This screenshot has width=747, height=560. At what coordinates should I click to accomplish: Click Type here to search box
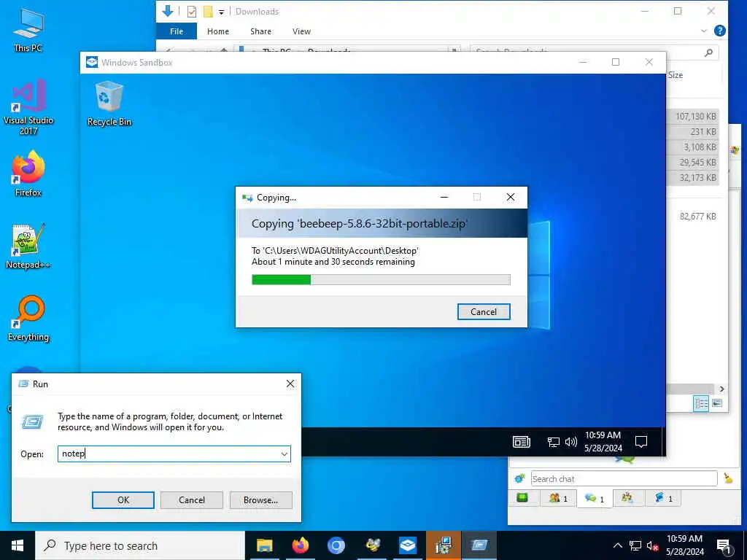click(141, 545)
